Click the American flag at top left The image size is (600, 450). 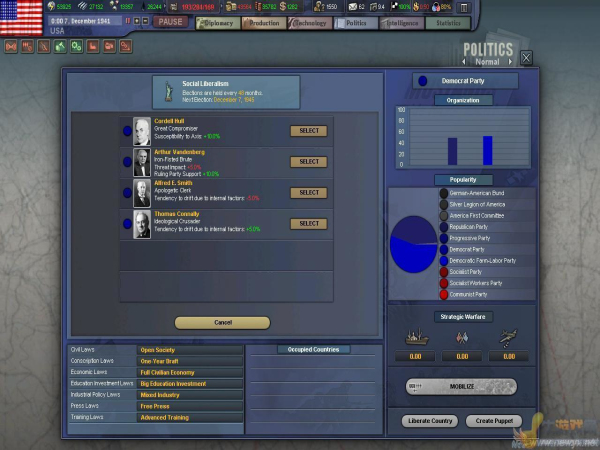[x=21, y=18]
